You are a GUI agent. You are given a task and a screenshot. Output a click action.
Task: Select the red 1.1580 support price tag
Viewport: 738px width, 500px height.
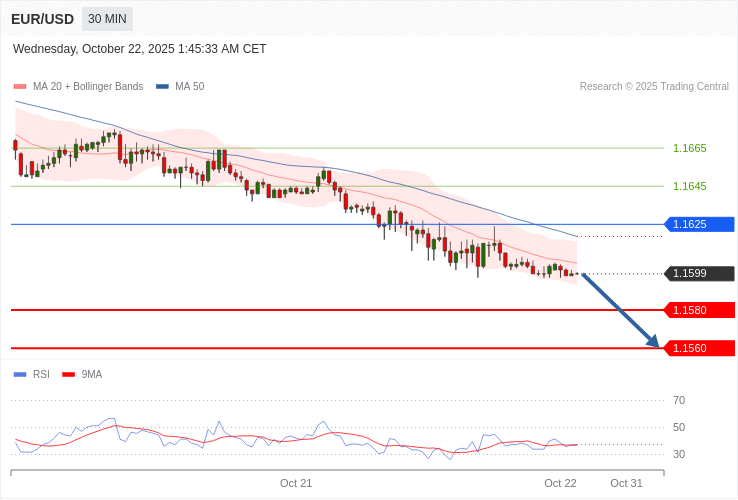[x=699, y=310]
